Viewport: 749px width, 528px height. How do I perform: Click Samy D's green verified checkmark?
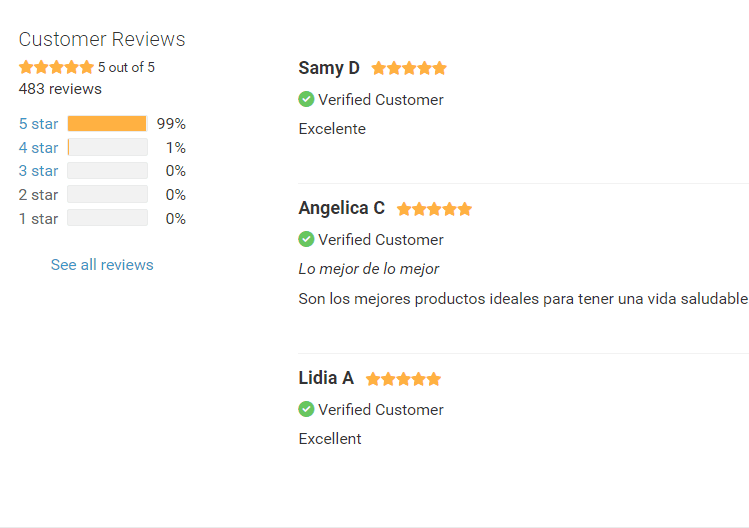tap(306, 99)
